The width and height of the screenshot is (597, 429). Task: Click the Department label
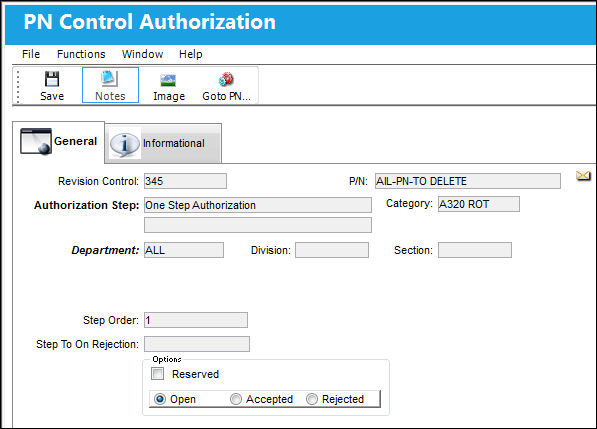click(x=105, y=250)
